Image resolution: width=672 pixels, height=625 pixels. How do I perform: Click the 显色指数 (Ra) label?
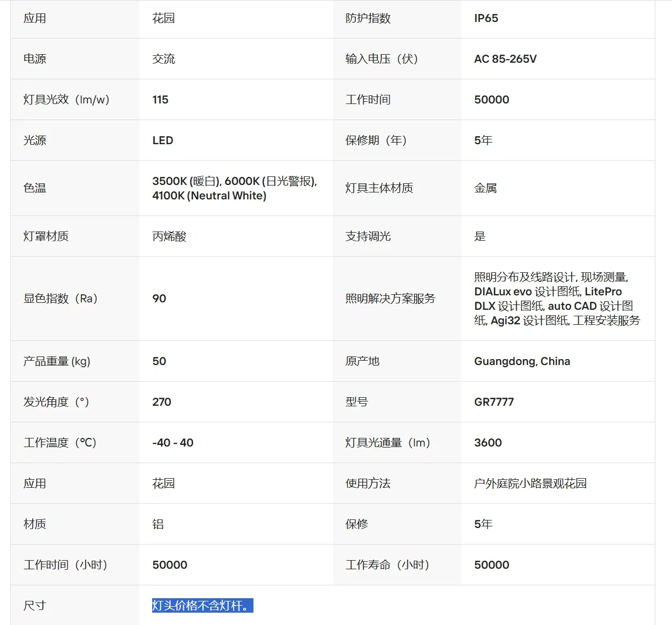61,299
